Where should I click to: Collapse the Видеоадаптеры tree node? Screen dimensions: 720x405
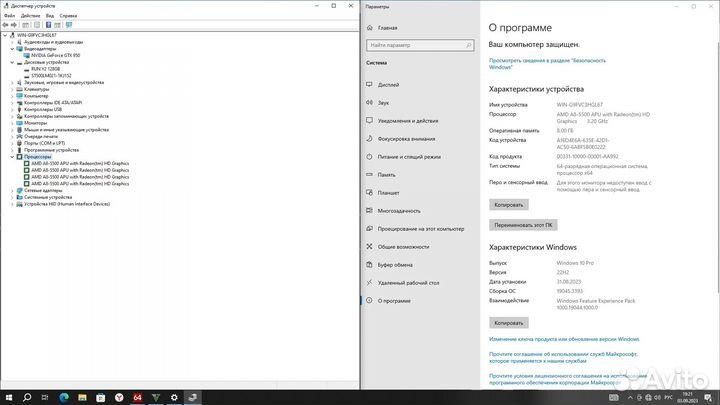coord(11,47)
